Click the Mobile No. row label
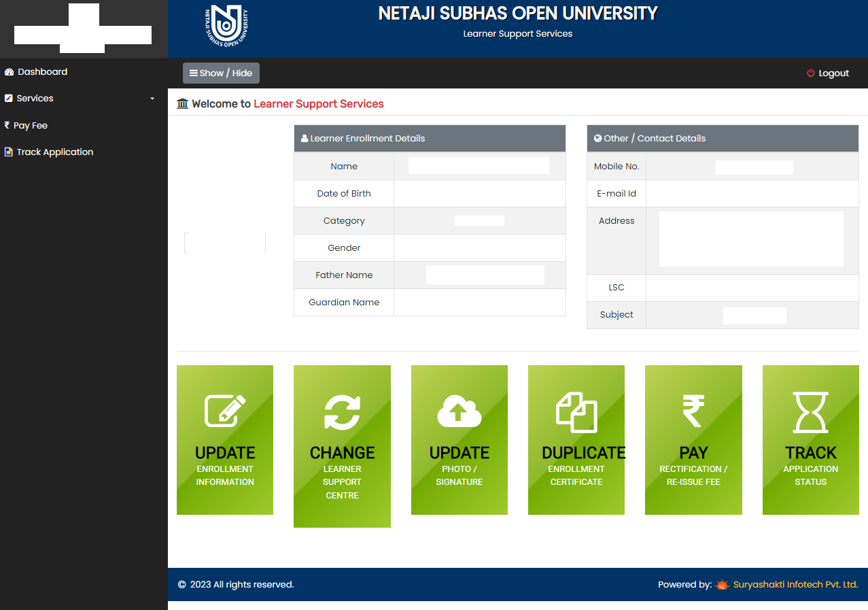 pos(617,167)
